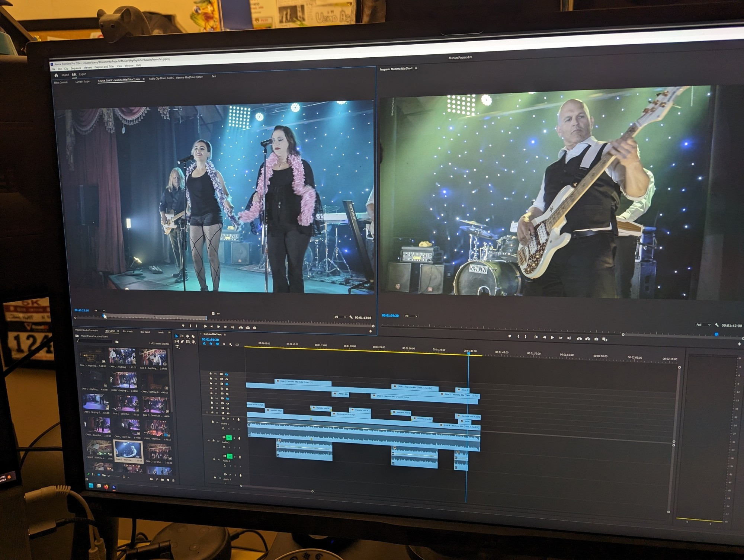Toggle V1 track output eye

(228, 413)
